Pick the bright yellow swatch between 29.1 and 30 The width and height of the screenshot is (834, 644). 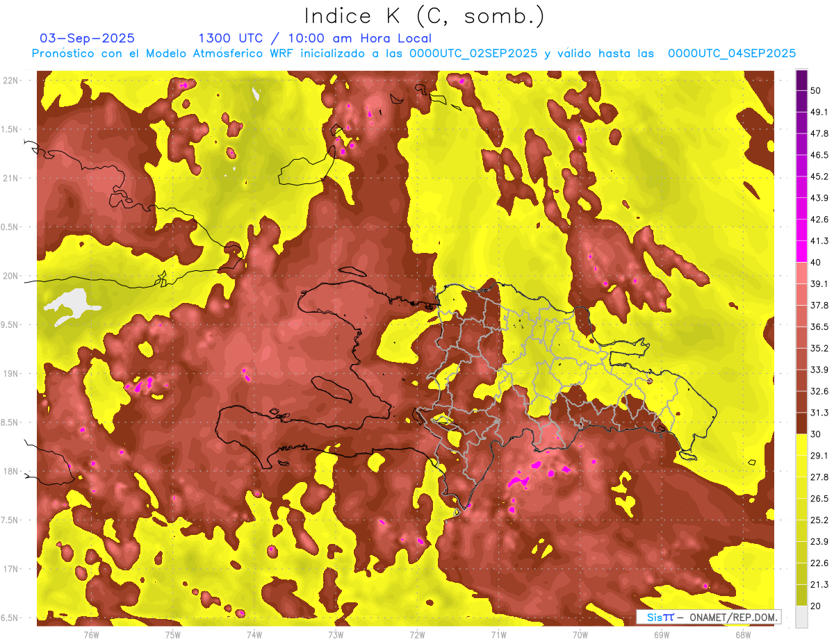pyautogui.click(x=801, y=445)
